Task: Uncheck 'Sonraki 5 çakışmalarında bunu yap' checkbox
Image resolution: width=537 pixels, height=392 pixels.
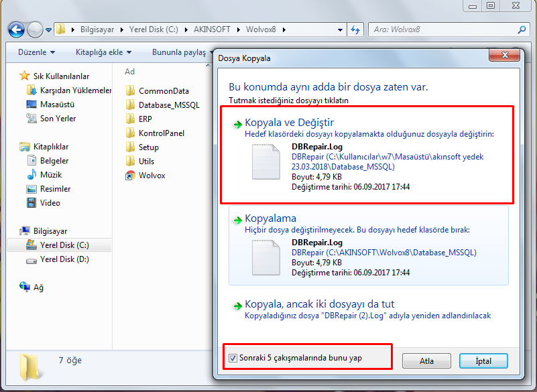Action: (233, 358)
